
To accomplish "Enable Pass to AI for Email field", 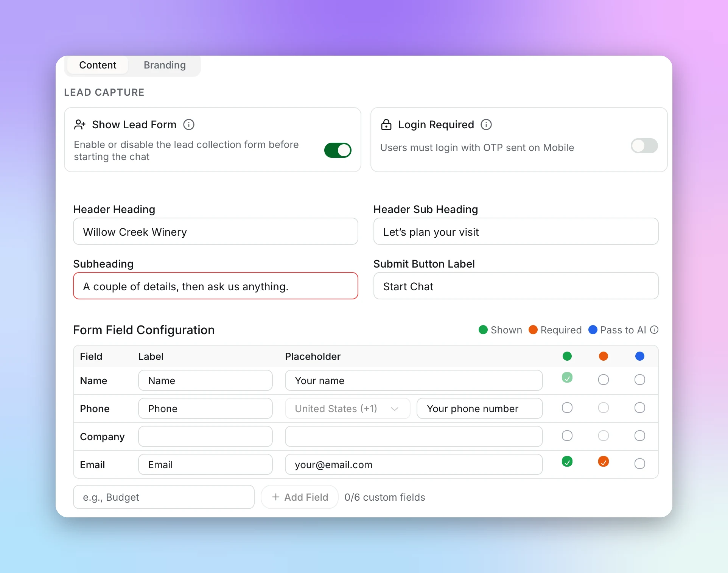I will click(x=640, y=464).
